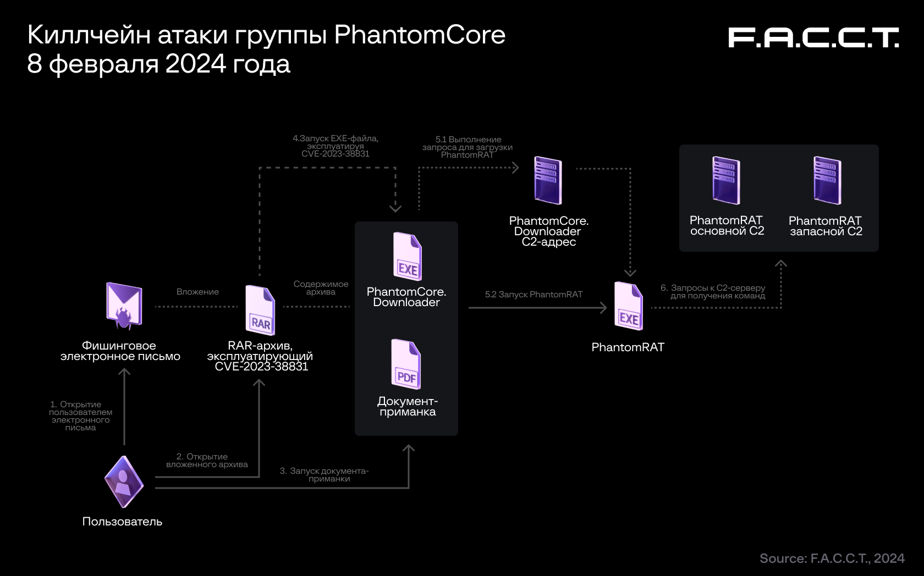
Task: Open the PhantomCore.Downloader EXE icon
Action: click(406, 257)
